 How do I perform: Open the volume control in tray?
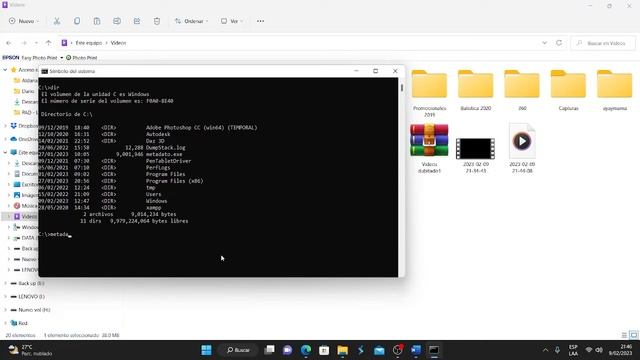point(599,350)
